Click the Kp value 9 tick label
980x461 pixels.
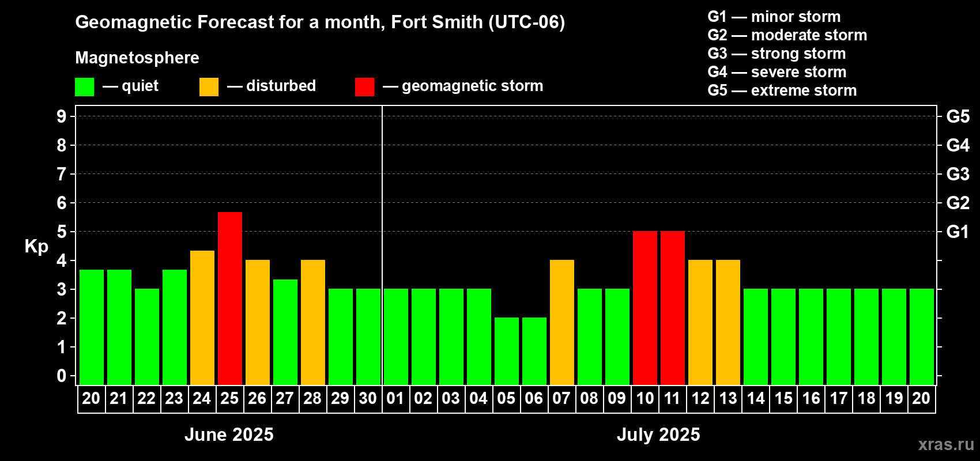pos(62,116)
